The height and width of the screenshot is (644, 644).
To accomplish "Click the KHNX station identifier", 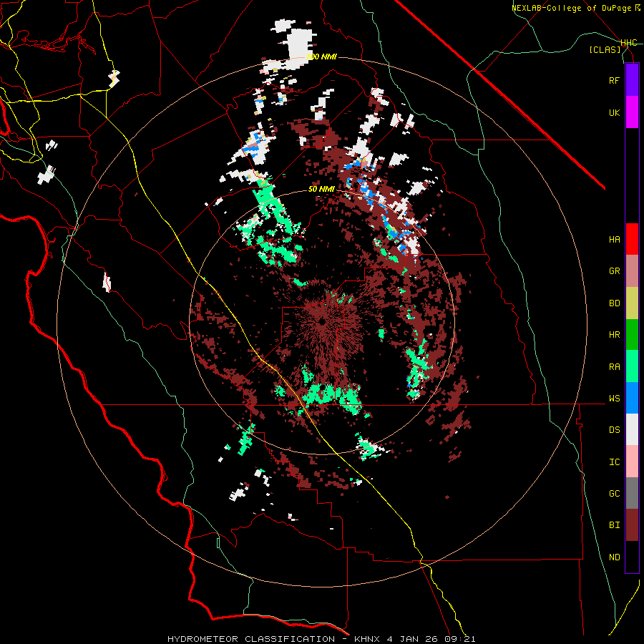I will (367, 639).
